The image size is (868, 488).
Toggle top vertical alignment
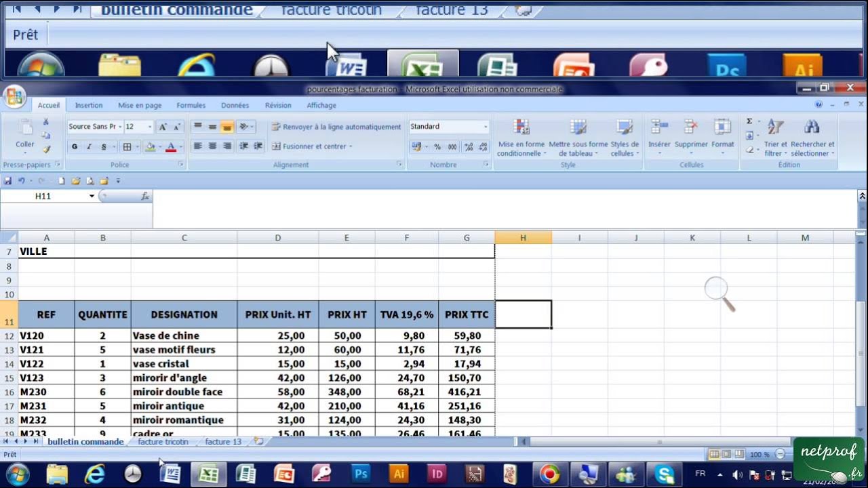(x=197, y=127)
